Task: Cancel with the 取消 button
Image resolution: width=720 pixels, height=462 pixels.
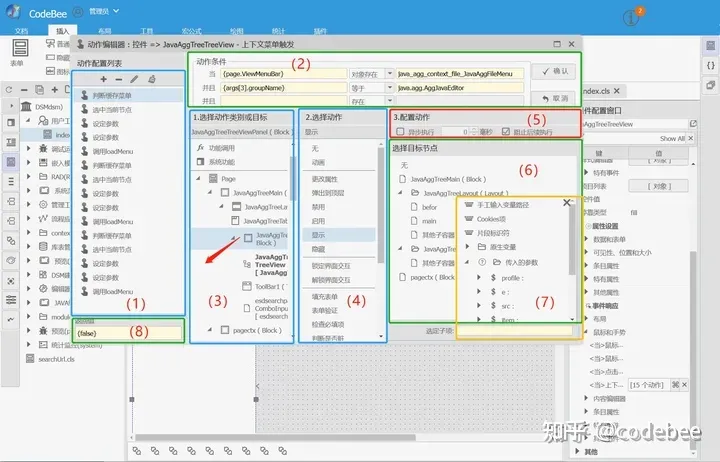Action: 553,98
